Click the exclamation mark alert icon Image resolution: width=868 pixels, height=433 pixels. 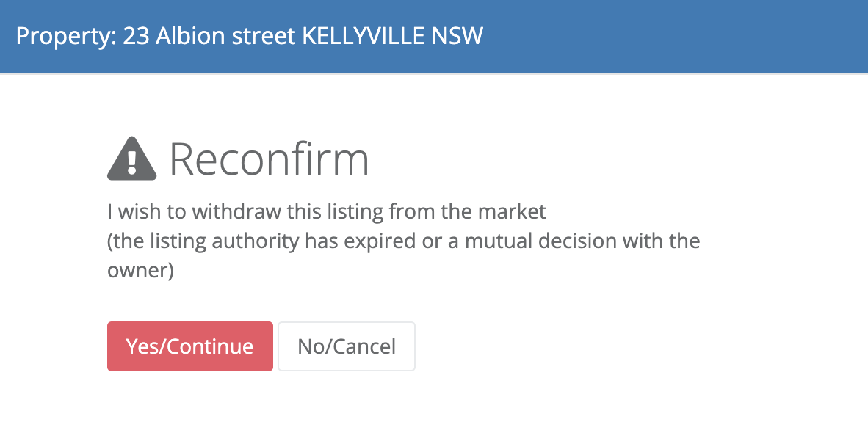click(131, 159)
